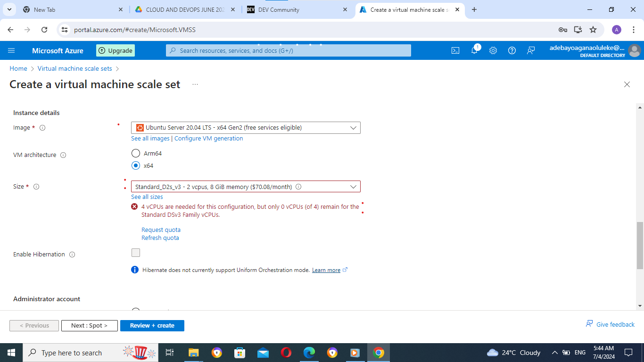644x362 pixels.
Task: View site information icon in address bar
Action: coord(65,30)
